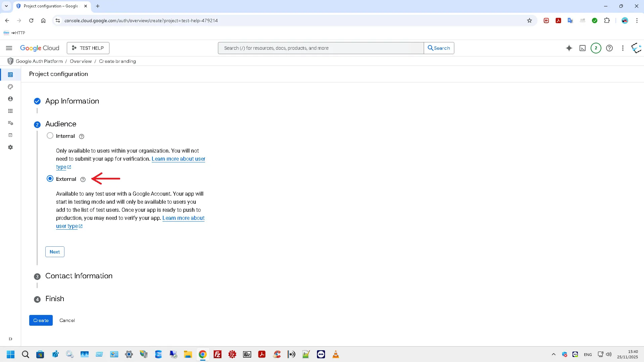Viewport: 644px width, 362px height.
Task: Open Audience person icon in sidebar
Action: pyautogui.click(x=10, y=99)
